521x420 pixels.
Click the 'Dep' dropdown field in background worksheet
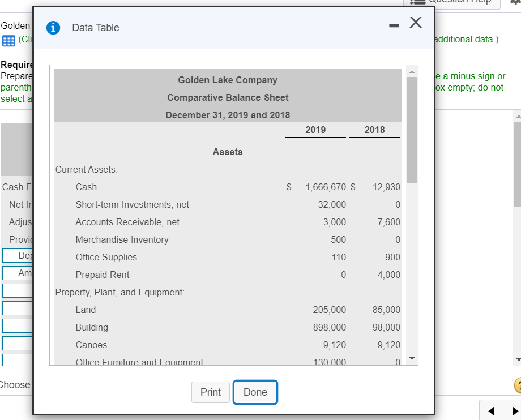(x=18, y=255)
